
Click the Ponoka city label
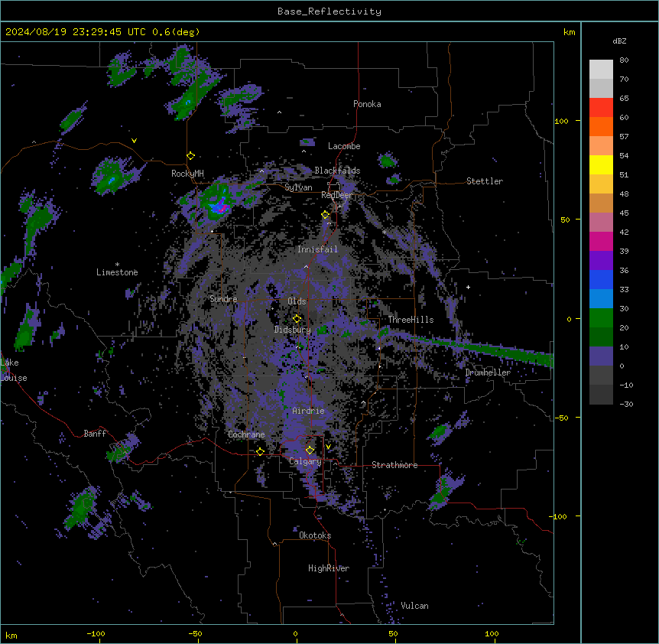tap(367, 104)
